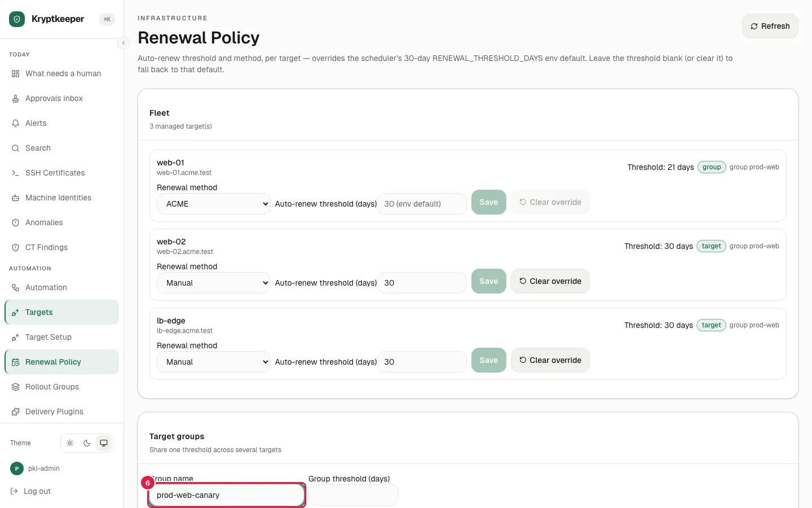
Task: Click the Renewal Policy calendar icon
Action: click(x=15, y=362)
